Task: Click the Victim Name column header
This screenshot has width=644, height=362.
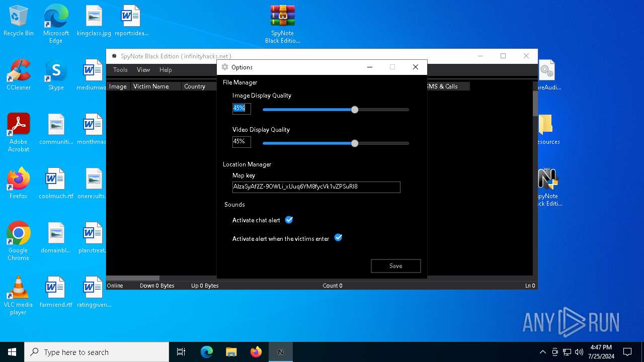Action: pyautogui.click(x=156, y=86)
